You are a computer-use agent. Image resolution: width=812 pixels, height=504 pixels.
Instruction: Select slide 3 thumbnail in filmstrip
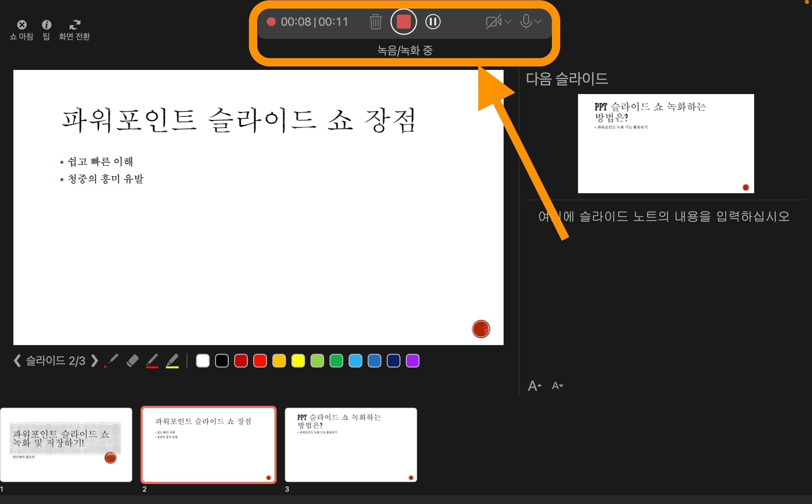pyautogui.click(x=351, y=445)
